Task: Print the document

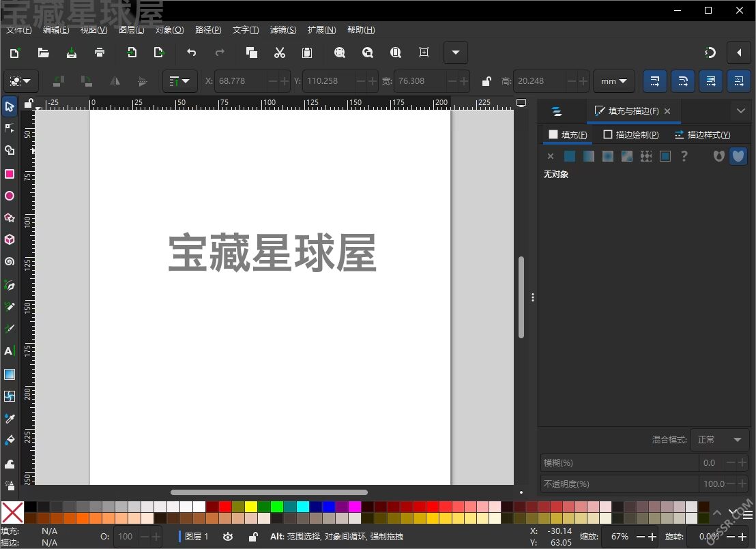Action: [100, 53]
